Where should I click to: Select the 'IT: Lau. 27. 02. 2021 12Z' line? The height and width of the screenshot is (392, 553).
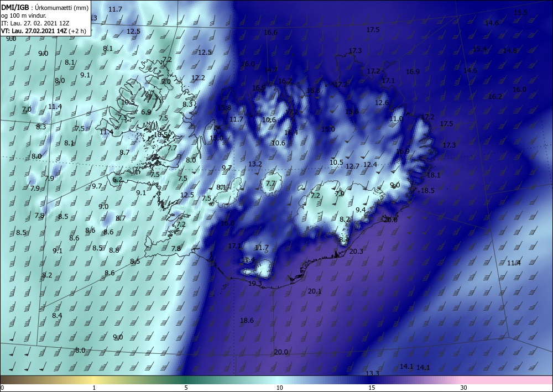point(35,23)
